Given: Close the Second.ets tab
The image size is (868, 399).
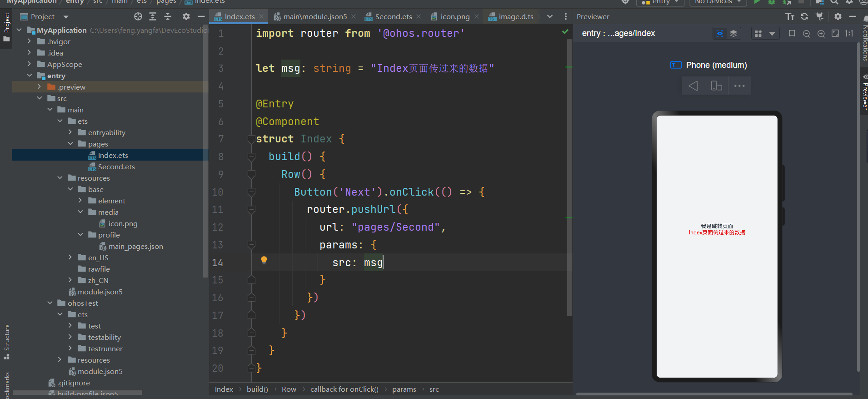Looking at the screenshot, I should point(419,16).
